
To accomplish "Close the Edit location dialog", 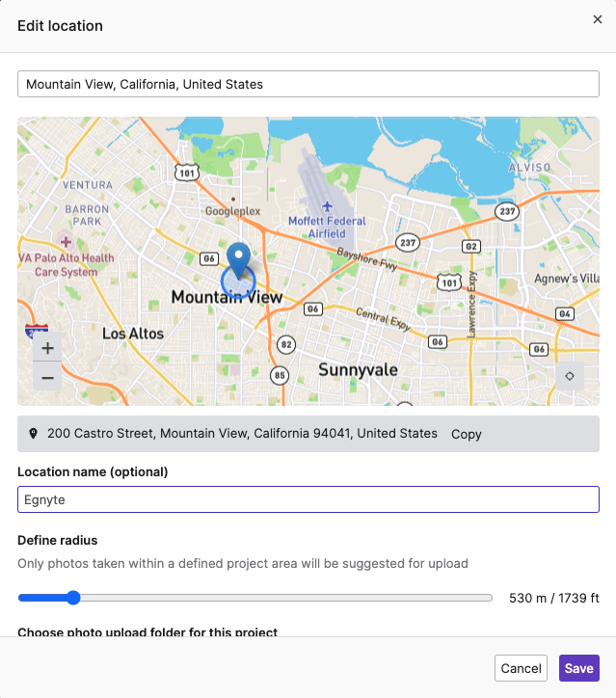I will coord(598,19).
